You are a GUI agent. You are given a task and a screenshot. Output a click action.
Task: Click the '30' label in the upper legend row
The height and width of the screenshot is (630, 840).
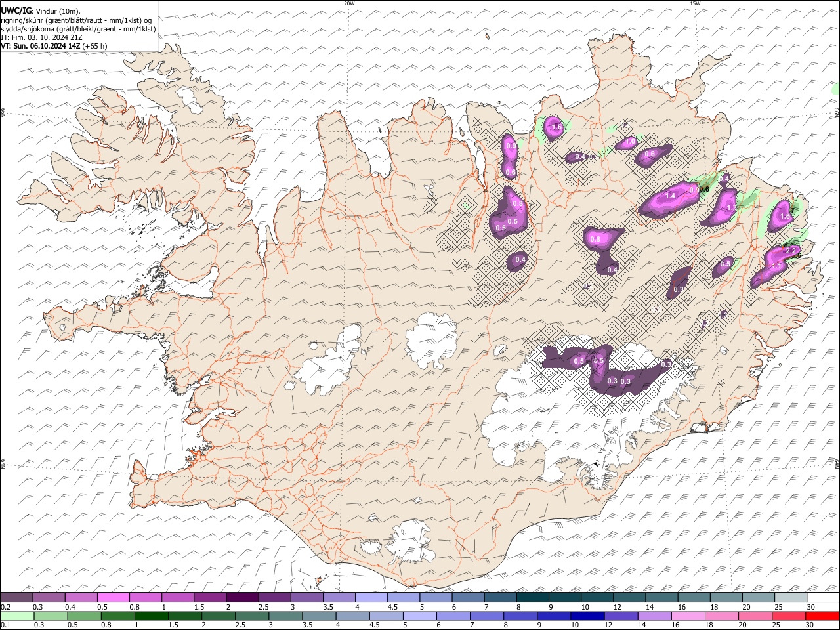810,607
